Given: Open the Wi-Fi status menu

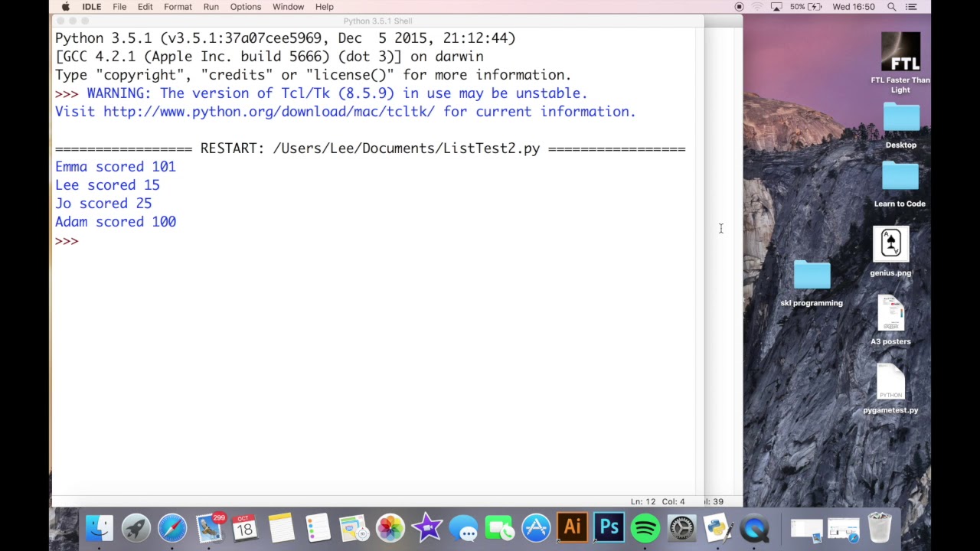Looking at the screenshot, I should pos(757,7).
